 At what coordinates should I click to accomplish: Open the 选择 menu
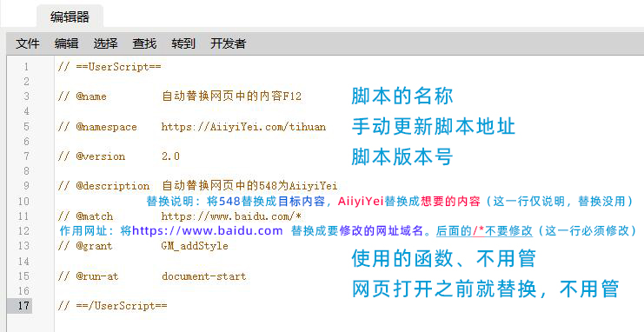[105, 43]
